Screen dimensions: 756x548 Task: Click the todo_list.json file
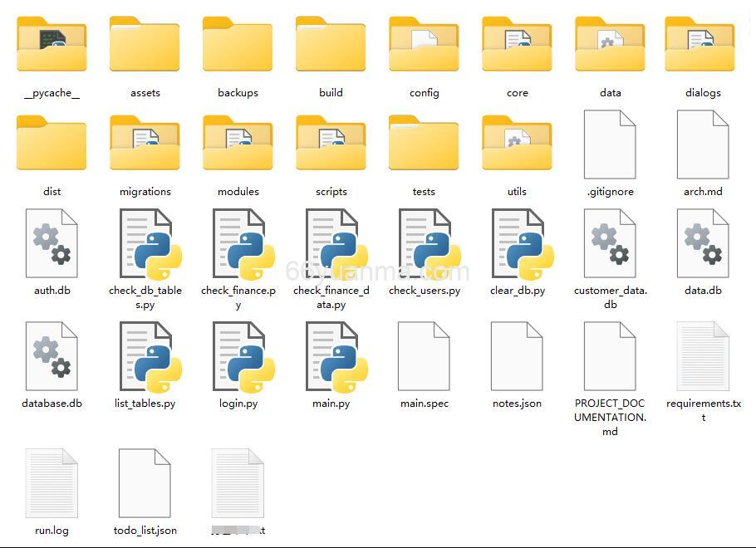pyautogui.click(x=145, y=483)
